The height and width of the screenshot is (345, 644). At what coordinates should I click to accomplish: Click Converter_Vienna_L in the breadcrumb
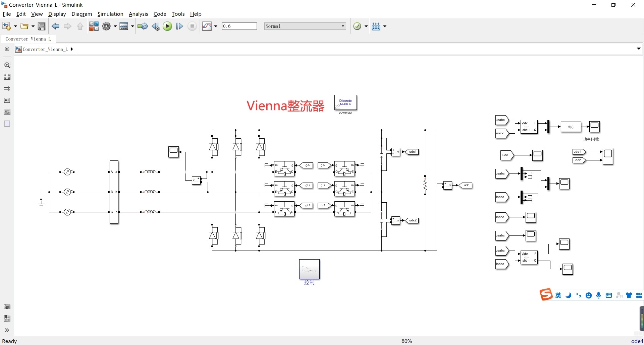click(45, 49)
